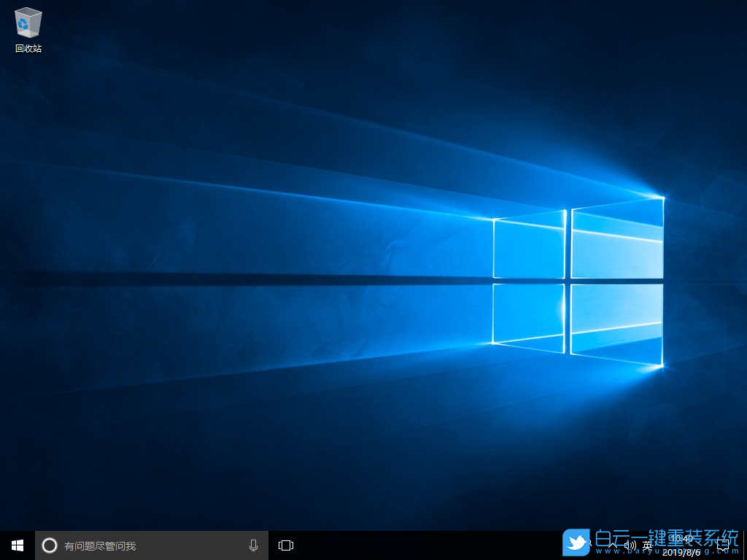Click the Show Desktop sliver at taskbar end
Viewport: 747px width, 560px height.
(745, 545)
